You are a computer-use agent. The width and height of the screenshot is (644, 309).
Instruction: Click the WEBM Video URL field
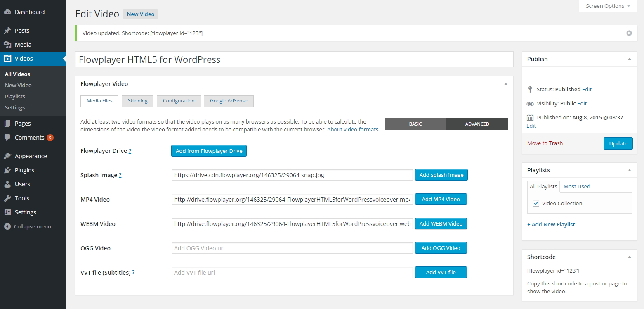pos(292,223)
